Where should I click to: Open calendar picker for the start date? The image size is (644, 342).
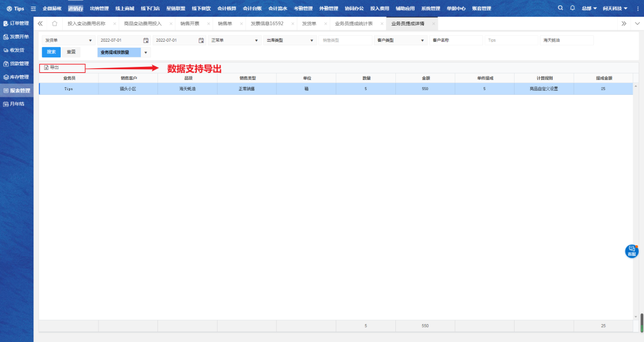(145, 41)
